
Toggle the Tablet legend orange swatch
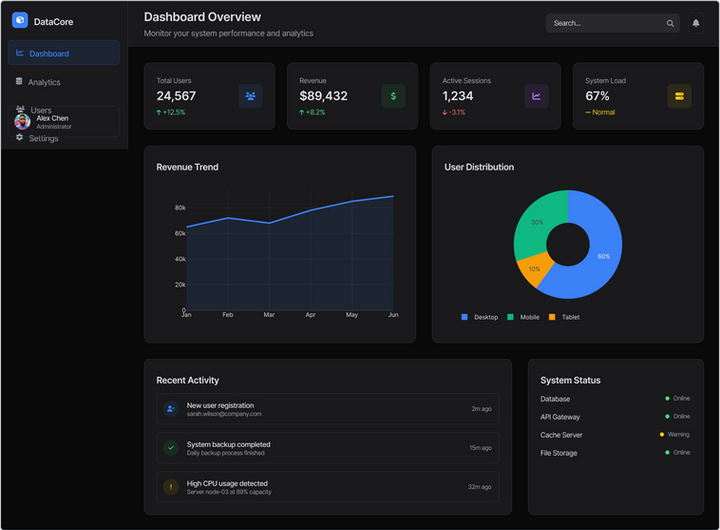click(552, 317)
